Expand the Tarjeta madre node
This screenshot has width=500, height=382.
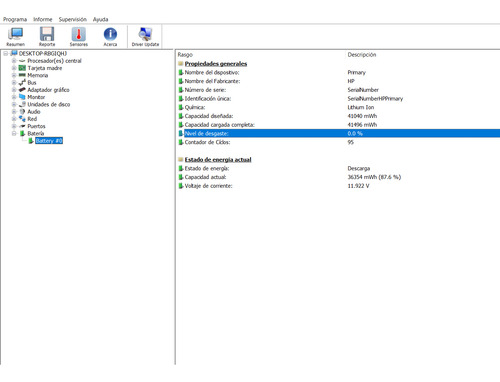click(14, 68)
